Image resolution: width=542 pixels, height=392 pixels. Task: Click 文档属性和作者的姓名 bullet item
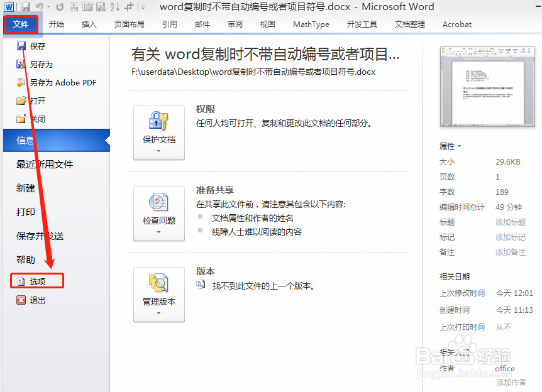tap(253, 218)
